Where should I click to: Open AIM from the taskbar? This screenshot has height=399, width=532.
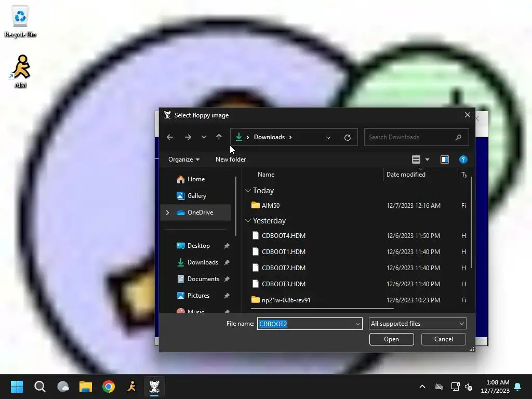pos(131,387)
